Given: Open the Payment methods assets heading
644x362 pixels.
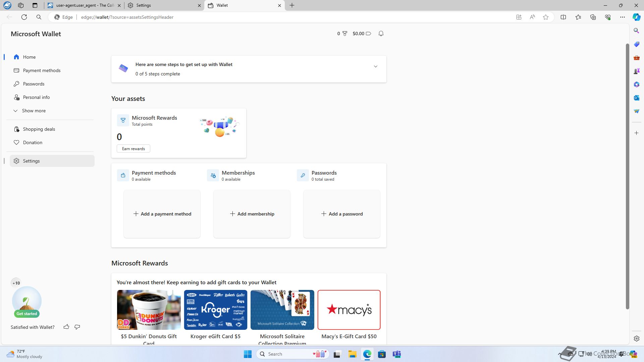Looking at the screenshot, I should [x=154, y=173].
